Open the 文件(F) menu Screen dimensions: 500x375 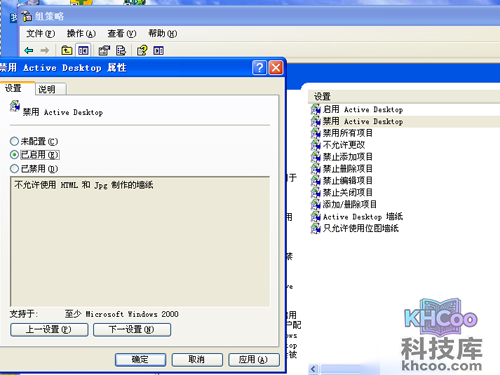41,34
